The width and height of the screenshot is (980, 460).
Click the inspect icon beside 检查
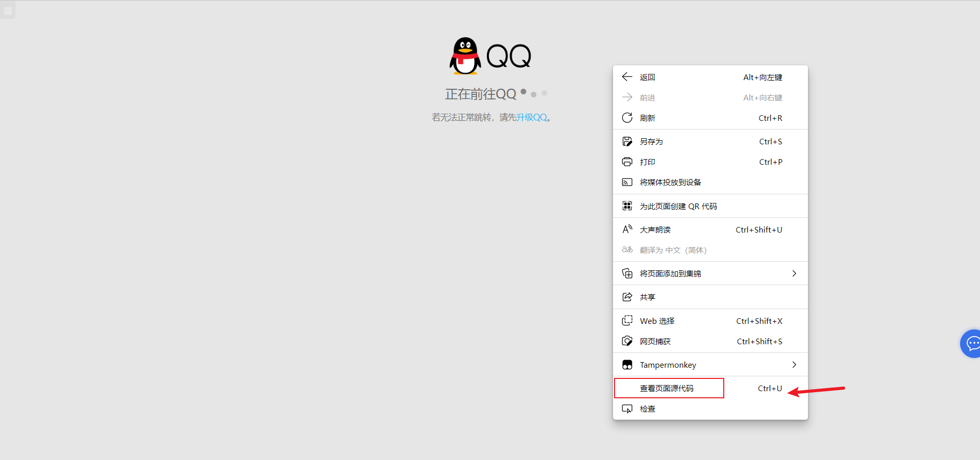click(x=627, y=408)
